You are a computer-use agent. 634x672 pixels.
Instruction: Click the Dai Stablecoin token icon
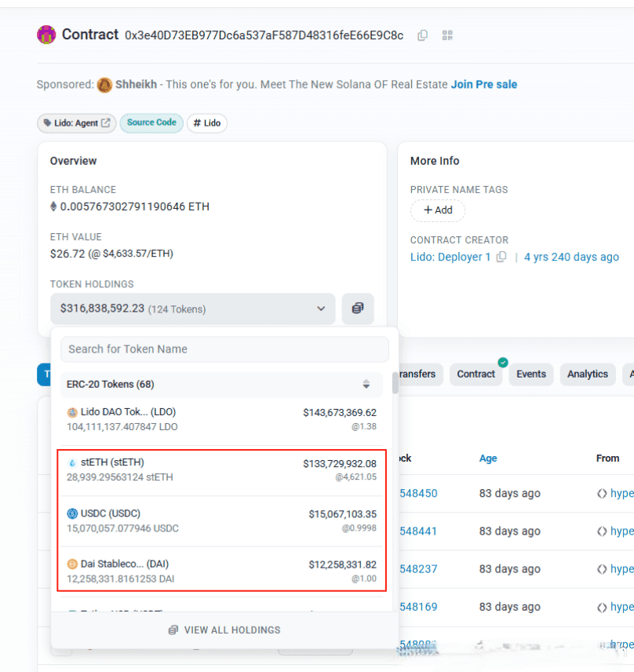tap(72, 564)
